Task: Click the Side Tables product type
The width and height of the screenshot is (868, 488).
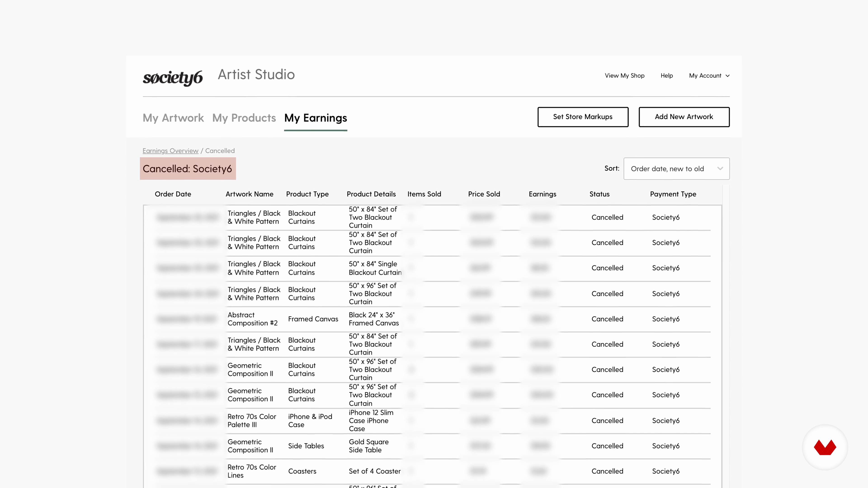Action: [306, 446]
